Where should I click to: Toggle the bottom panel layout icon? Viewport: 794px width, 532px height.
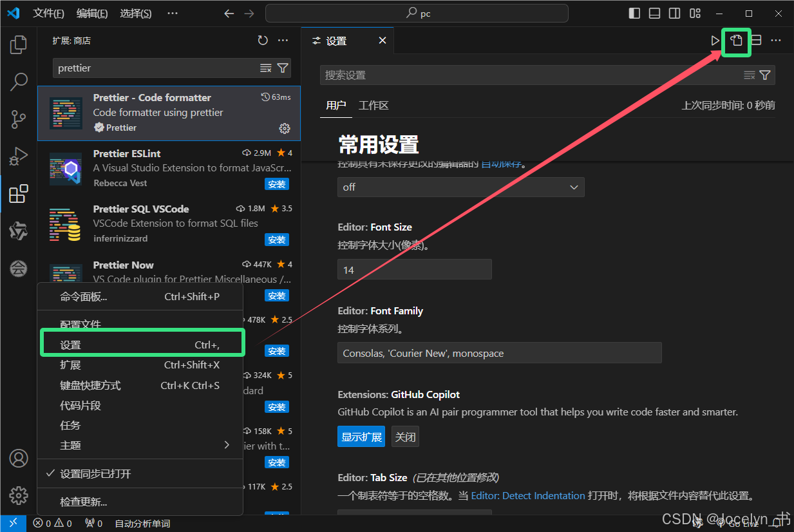point(654,14)
